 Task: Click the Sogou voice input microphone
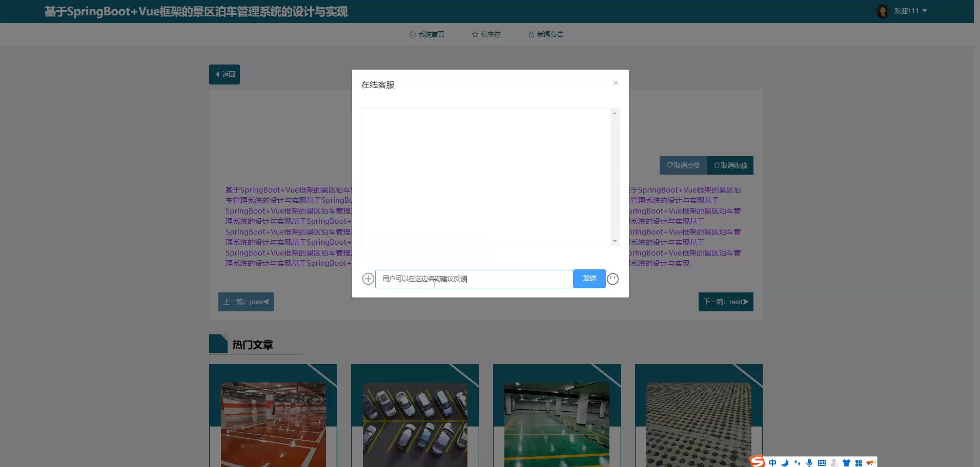(x=809, y=462)
